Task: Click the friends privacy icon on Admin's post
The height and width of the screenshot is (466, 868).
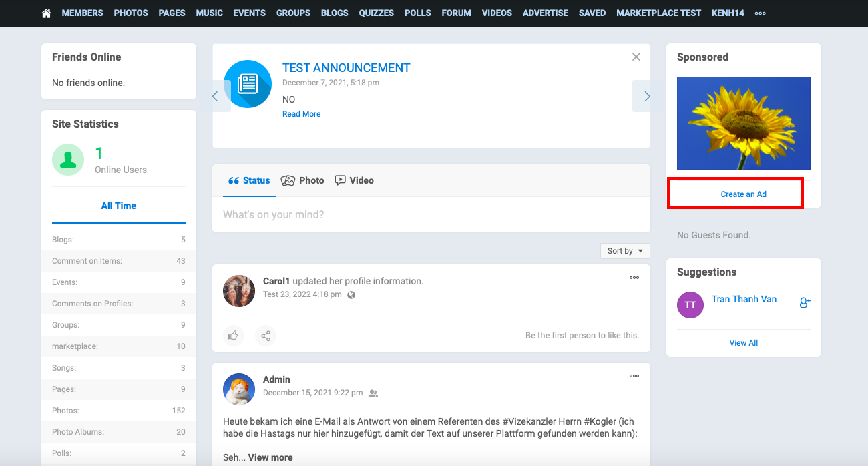Action: tap(373, 393)
